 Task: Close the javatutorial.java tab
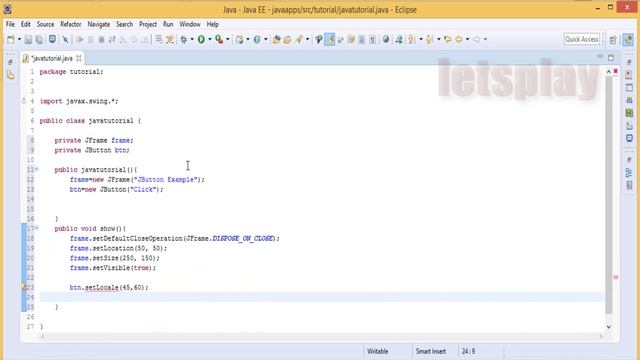[x=78, y=58]
